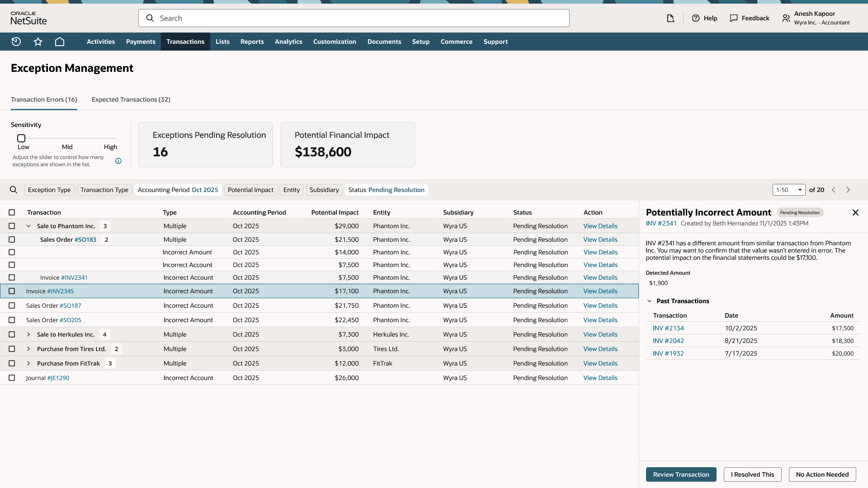
Task: Expand the Sale to Herkules Inc. group
Action: [28, 334]
